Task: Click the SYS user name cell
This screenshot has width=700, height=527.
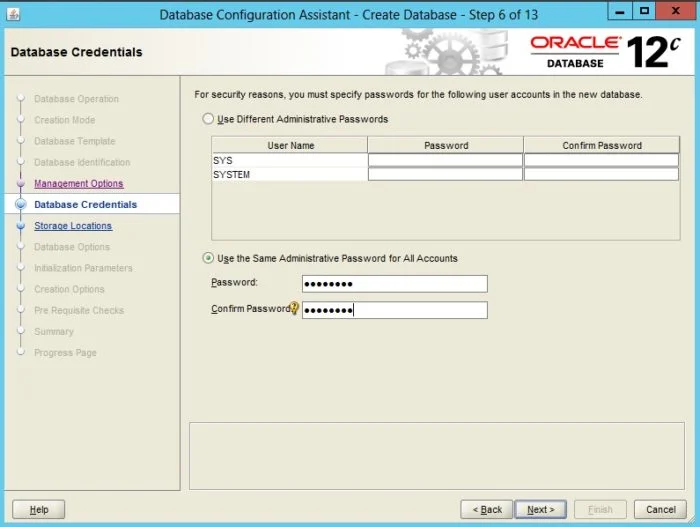Action: (x=290, y=160)
